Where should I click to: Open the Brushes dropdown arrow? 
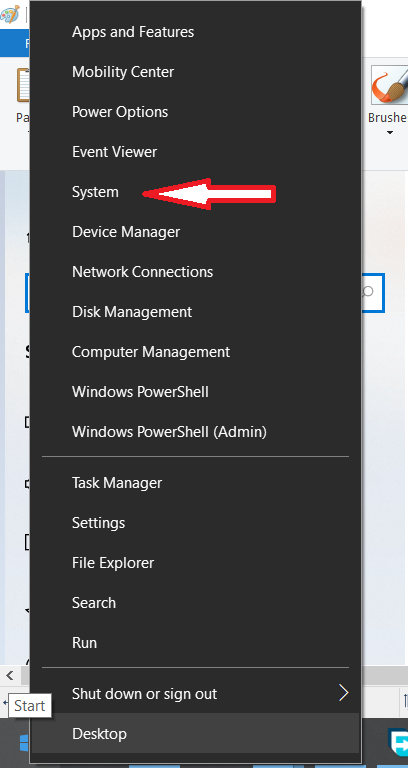coord(390,132)
